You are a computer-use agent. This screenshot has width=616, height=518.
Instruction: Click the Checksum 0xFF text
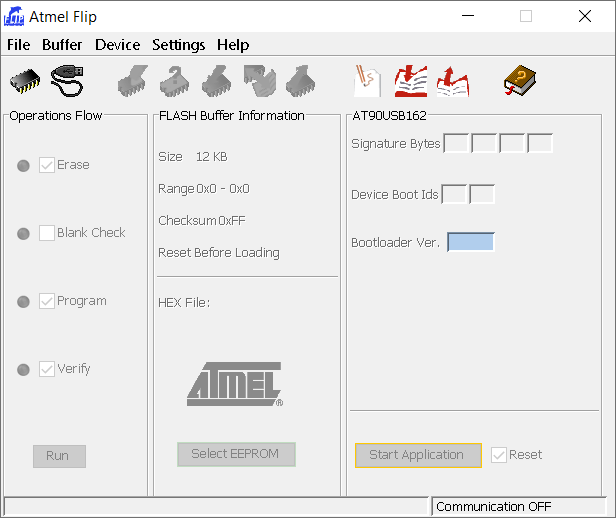202,221
